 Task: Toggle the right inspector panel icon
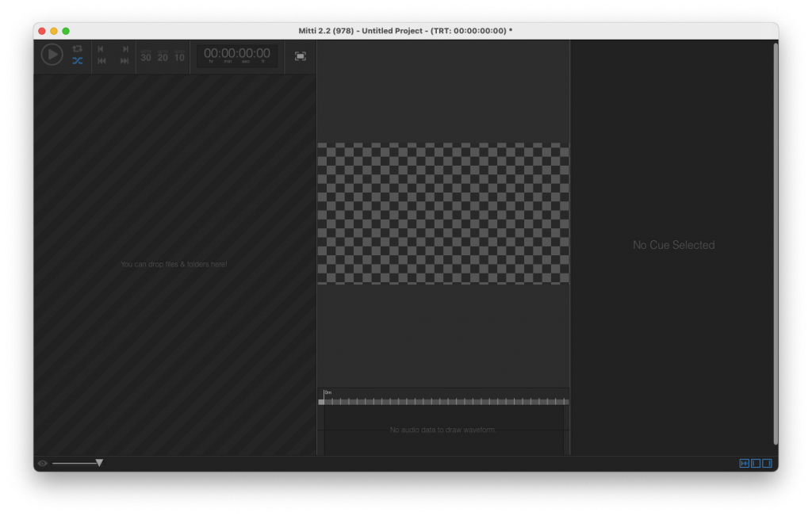(767, 463)
